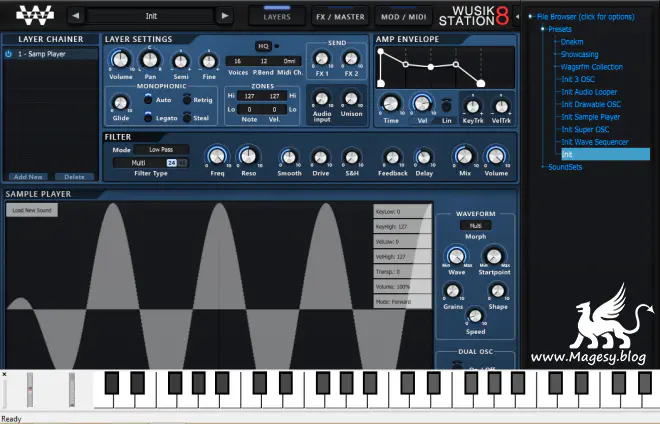Open File Browser options
The image size is (660, 424).
pyautogui.click(x=585, y=17)
